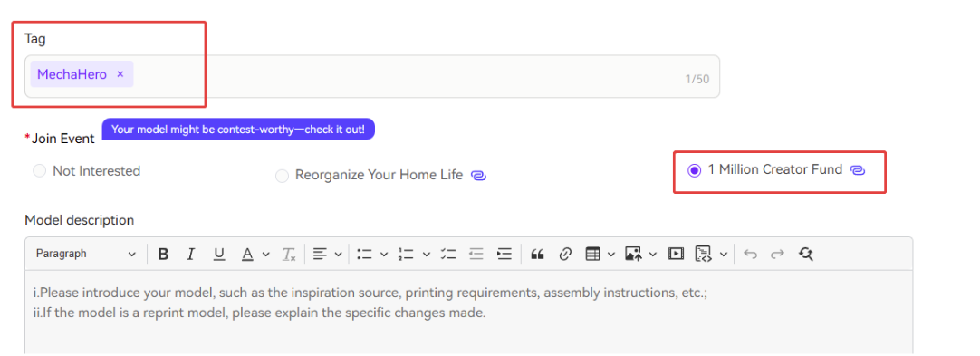The height and width of the screenshot is (356, 980).
Task: Clear text formatting
Action: 288,255
